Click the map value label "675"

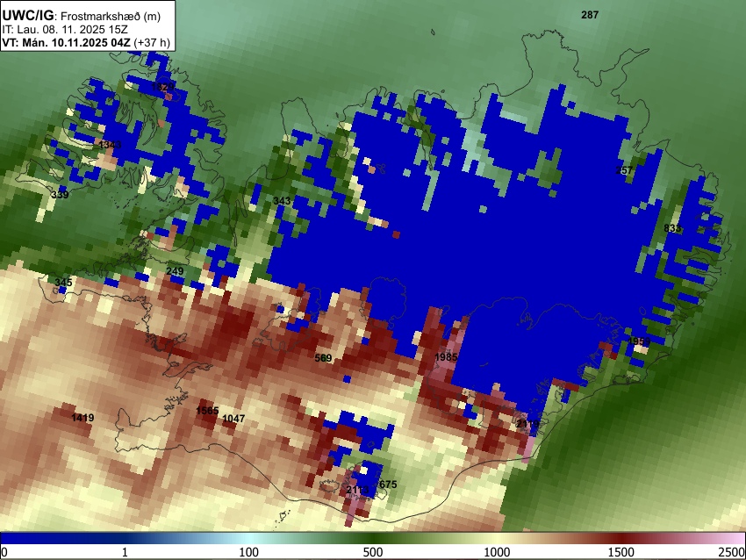388,485
